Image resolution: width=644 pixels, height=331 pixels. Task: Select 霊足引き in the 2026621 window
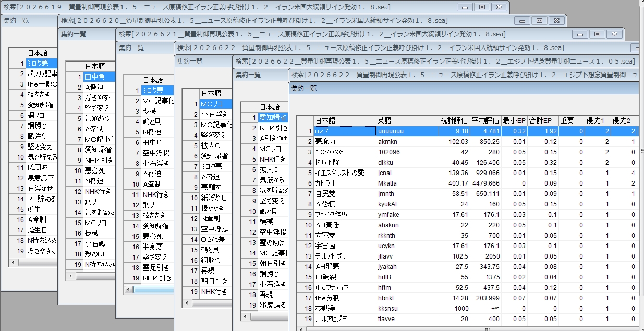pos(157,267)
